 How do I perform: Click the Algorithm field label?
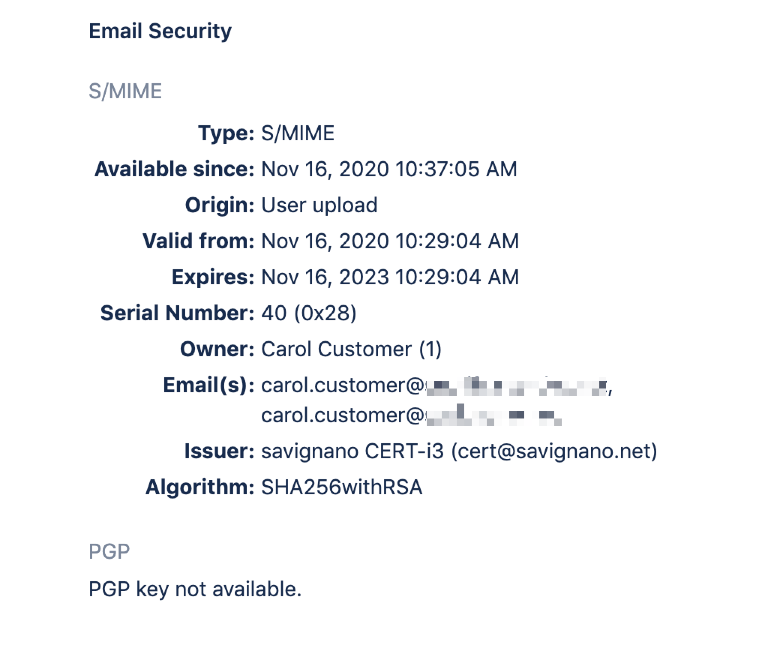tap(200, 488)
